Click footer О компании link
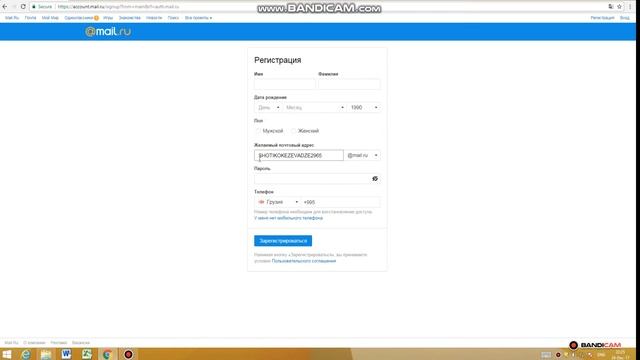The height and width of the screenshot is (360, 640). click(34, 343)
